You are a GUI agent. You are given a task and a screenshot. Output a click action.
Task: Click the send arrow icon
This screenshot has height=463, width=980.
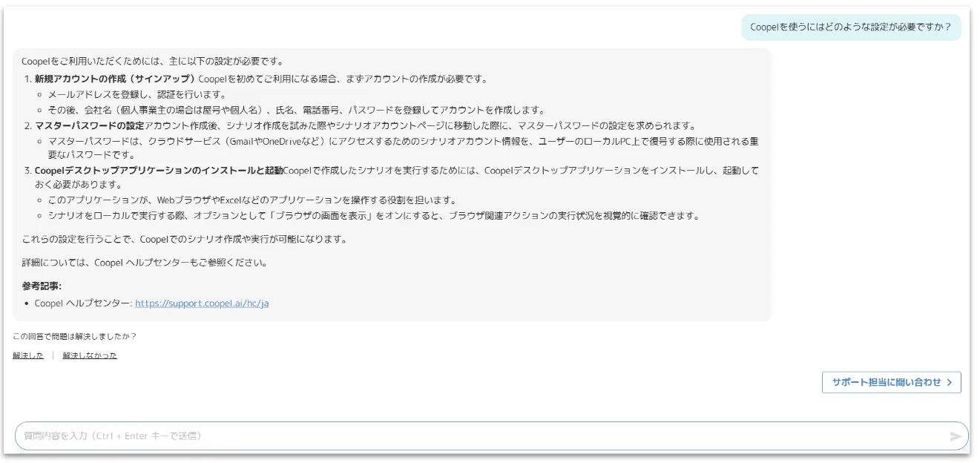pyautogui.click(x=956, y=436)
